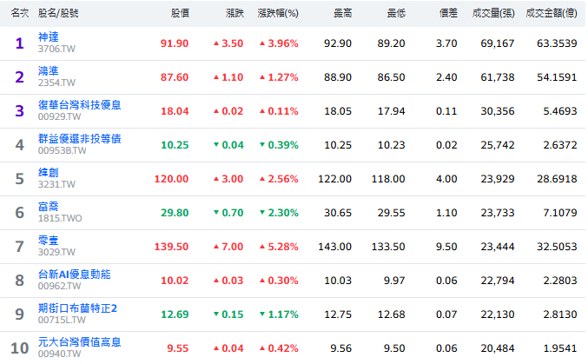Open 群益優選非投等債 ETF link

(80, 138)
